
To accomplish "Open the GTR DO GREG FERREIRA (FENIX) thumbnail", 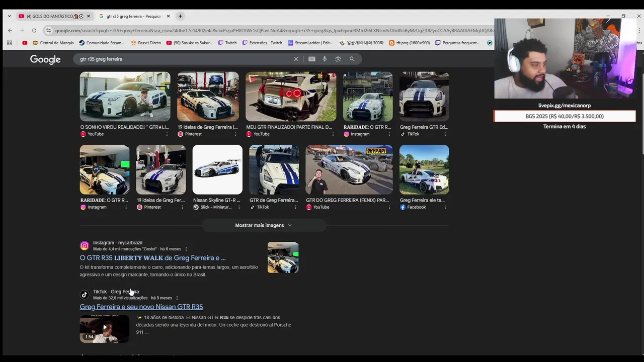I will click(x=349, y=169).
